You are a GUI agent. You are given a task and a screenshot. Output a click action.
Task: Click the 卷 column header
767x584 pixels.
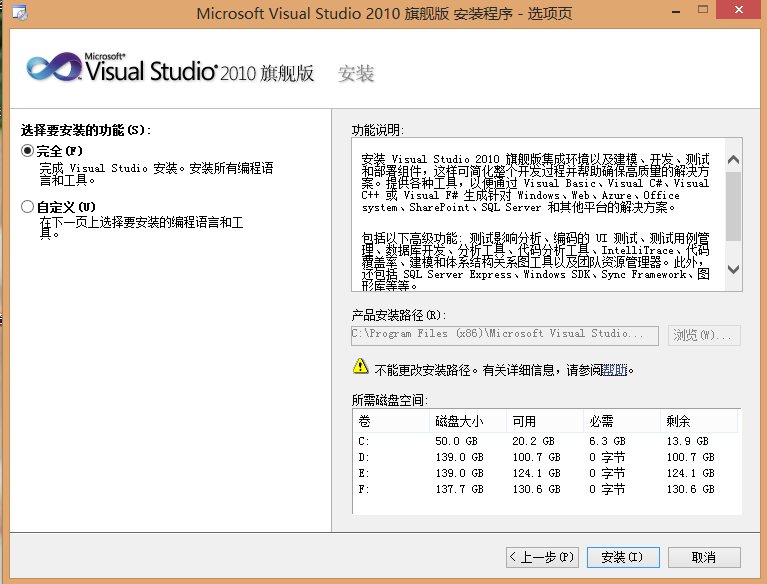(391, 421)
